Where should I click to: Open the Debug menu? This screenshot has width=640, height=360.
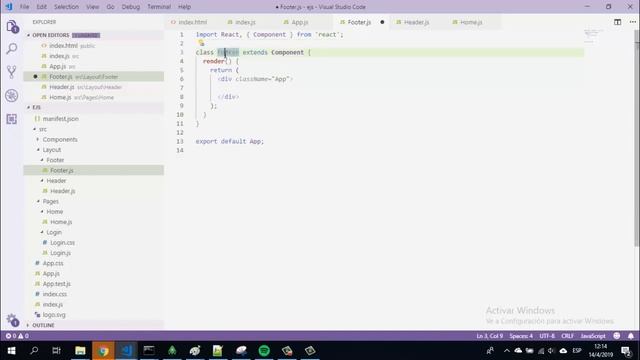[x=131, y=7]
